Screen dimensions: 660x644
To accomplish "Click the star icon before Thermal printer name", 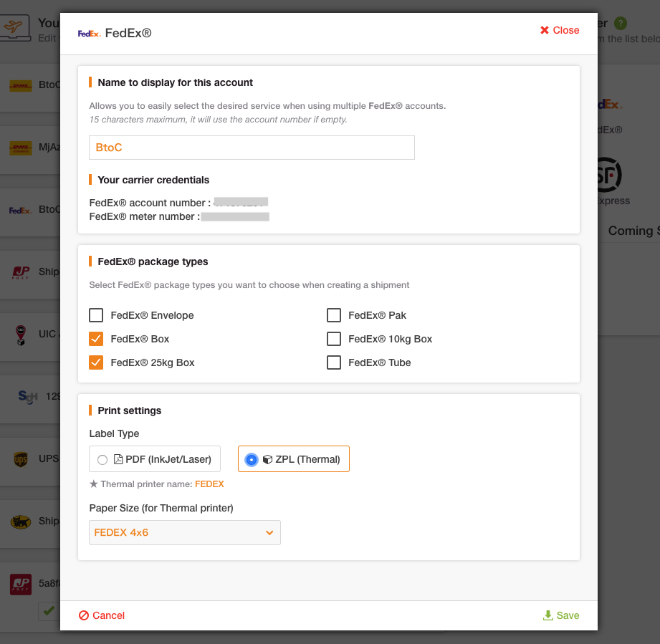I will coord(93,484).
